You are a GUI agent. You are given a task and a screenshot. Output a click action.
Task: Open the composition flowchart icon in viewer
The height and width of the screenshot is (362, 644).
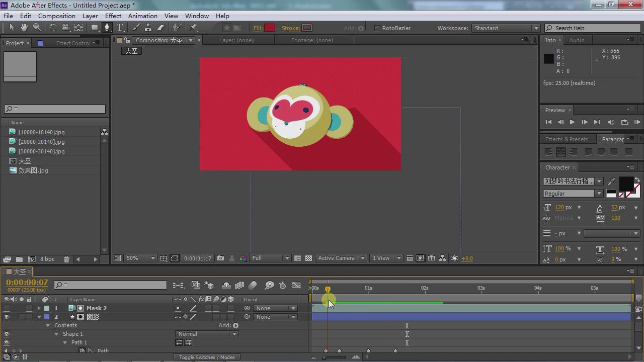442,258
